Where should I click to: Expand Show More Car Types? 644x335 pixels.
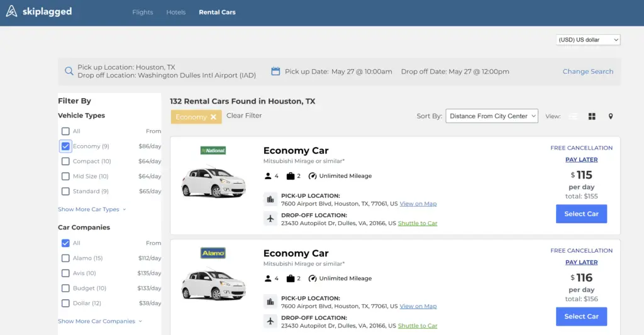[92, 209]
